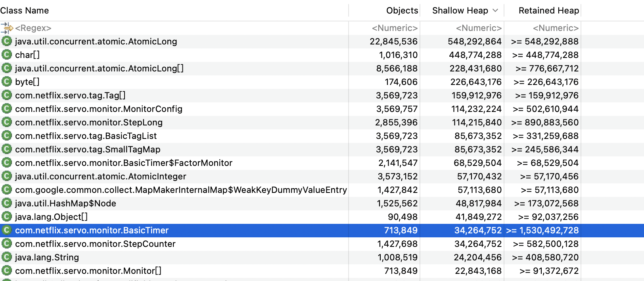Select the com.netflix.servo.monitor.StepCounter class name
This screenshot has height=281, width=644.
pyautogui.click(x=95, y=244)
